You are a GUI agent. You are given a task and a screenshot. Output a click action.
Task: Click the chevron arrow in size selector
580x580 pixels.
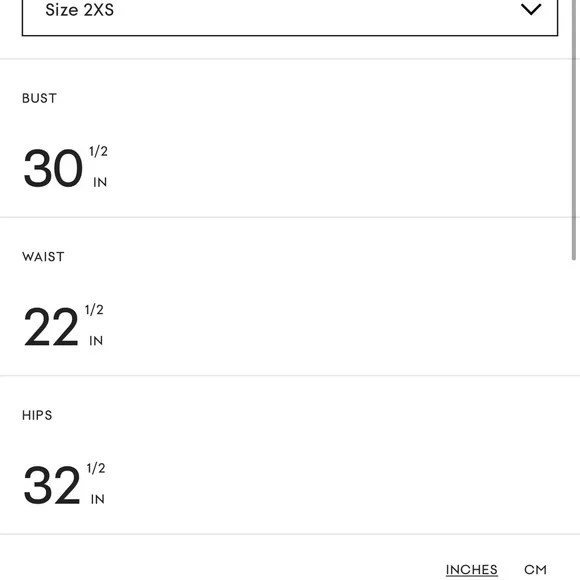pos(531,9)
